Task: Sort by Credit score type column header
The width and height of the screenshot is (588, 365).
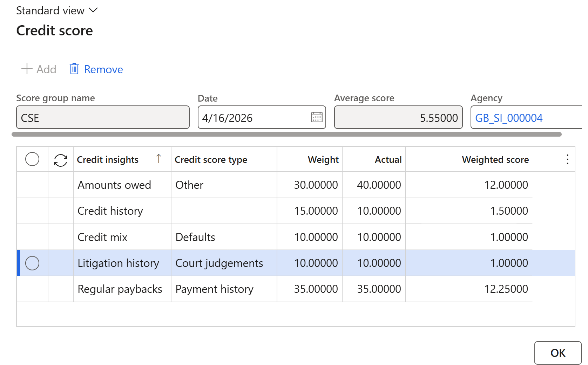Action: [211, 160]
